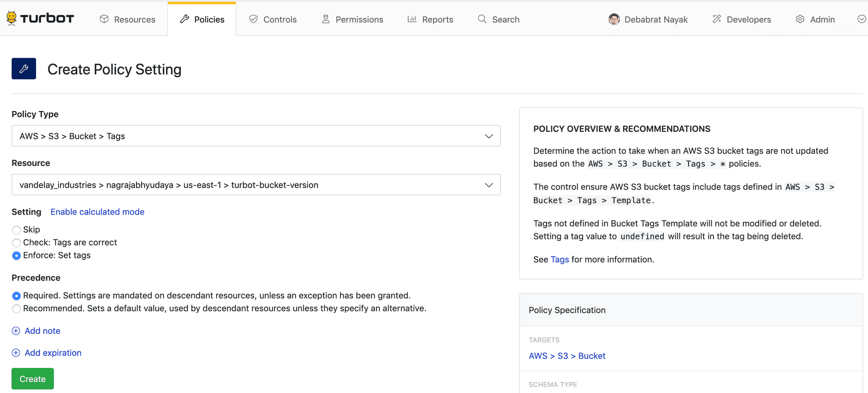
Task: Click the Precedence section label
Action: point(36,278)
